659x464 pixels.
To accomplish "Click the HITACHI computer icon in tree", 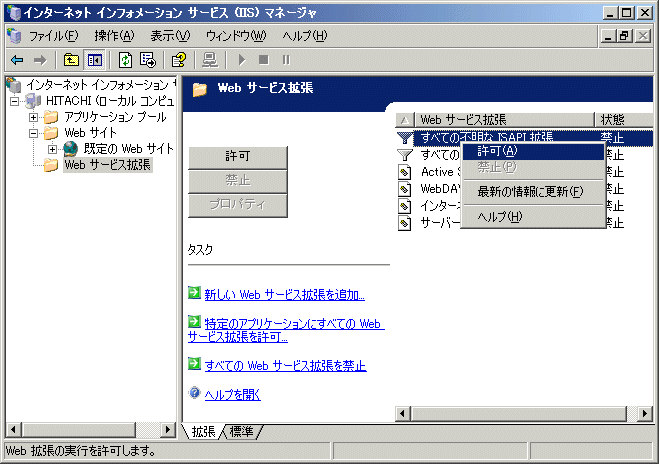I will 33,101.
